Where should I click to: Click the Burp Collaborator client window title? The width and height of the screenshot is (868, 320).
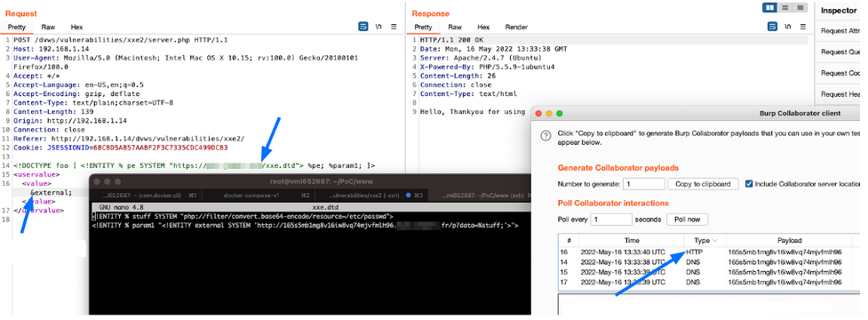800,113
